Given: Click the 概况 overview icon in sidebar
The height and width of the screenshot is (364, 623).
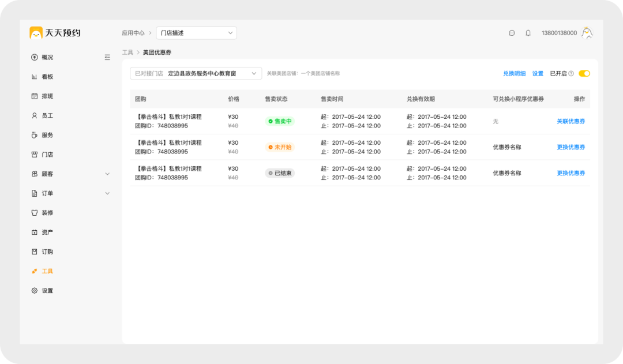Looking at the screenshot, I should tap(35, 57).
